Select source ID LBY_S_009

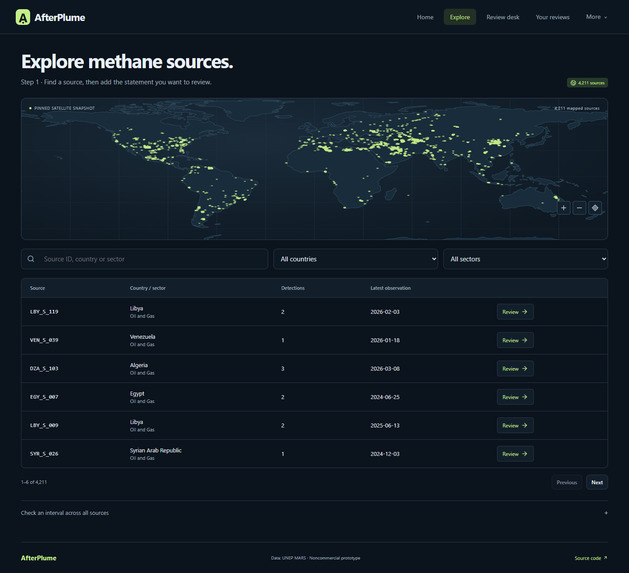point(44,425)
